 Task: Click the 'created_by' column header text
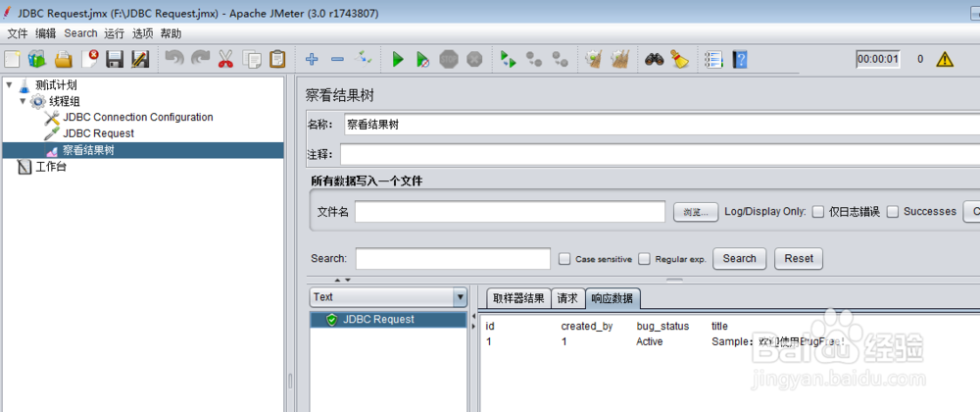click(x=587, y=327)
